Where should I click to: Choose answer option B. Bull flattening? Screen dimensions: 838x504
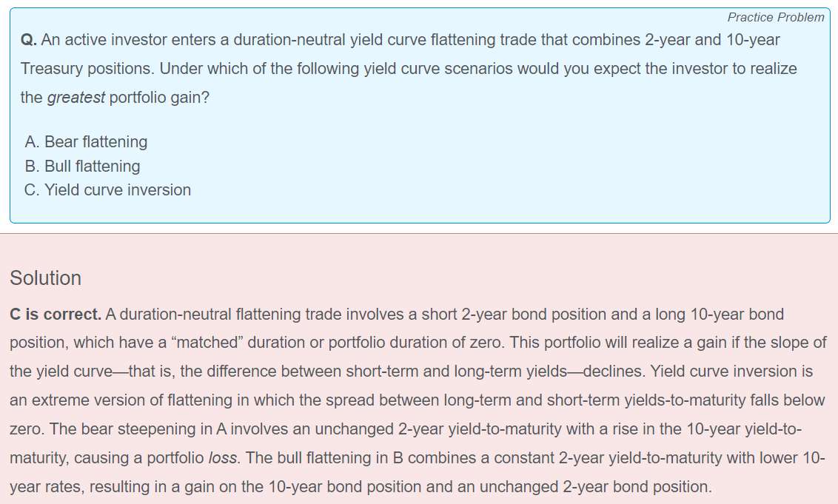point(82,166)
